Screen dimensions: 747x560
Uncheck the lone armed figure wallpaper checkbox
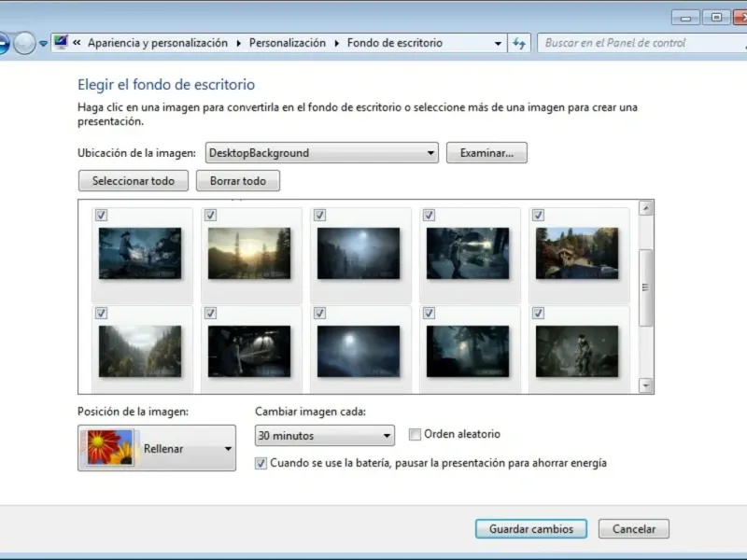pyautogui.click(x=539, y=313)
